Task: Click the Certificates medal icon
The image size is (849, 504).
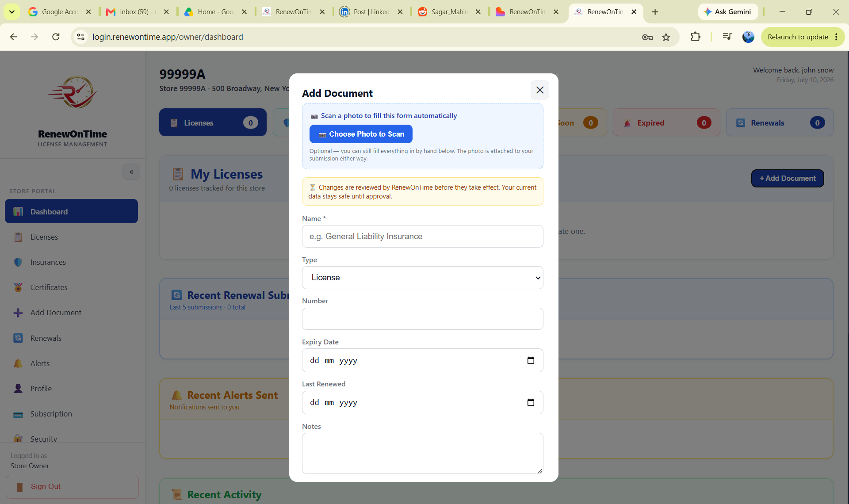Action: tap(18, 287)
